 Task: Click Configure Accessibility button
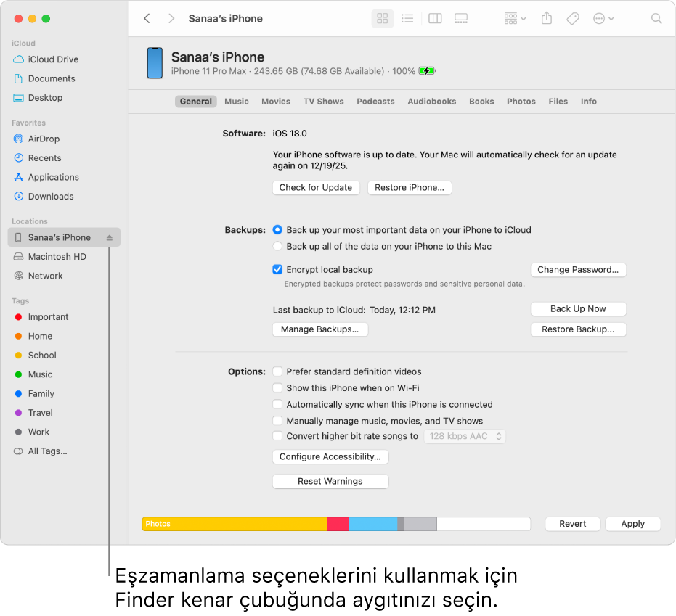pyautogui.click(x=330, y=457)
